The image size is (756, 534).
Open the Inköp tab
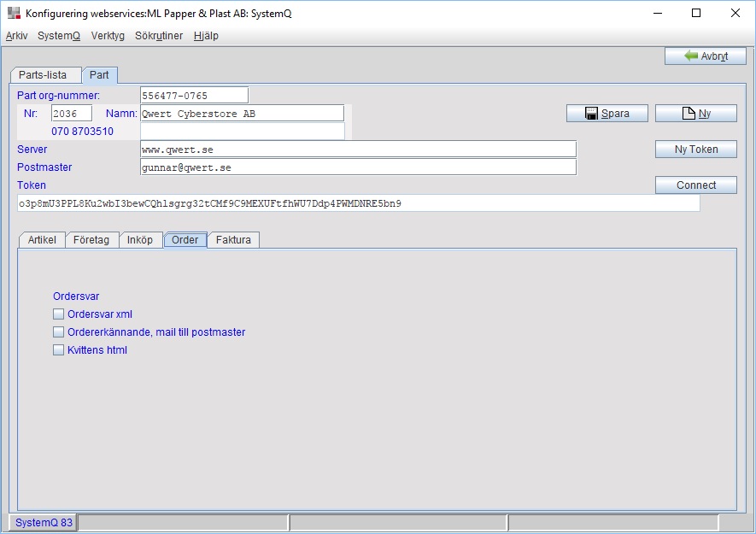140,240
